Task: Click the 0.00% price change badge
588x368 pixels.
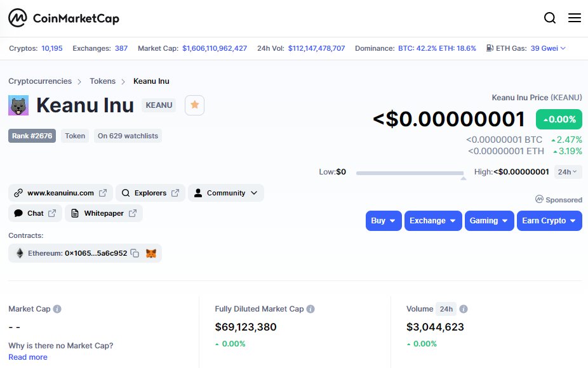Action: [559, 119]
